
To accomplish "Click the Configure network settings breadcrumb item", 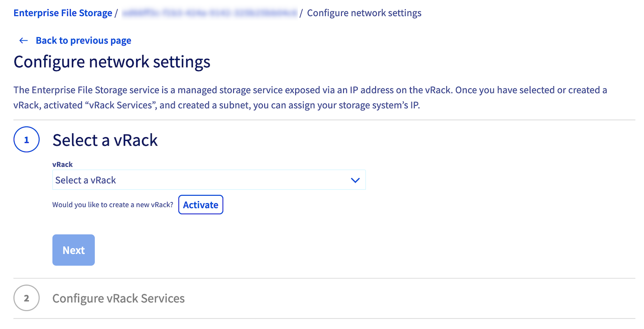I will 364,13.
